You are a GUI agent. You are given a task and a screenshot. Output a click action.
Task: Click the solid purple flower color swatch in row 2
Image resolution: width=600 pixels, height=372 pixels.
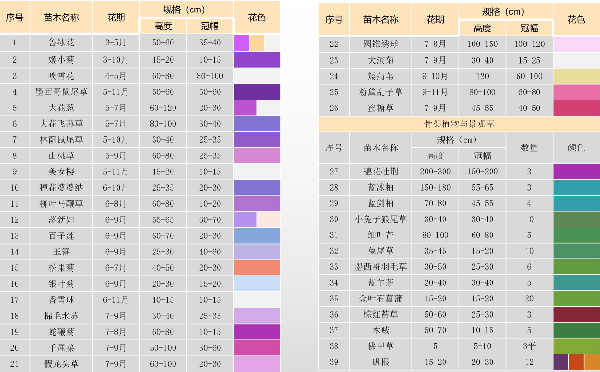257,60
